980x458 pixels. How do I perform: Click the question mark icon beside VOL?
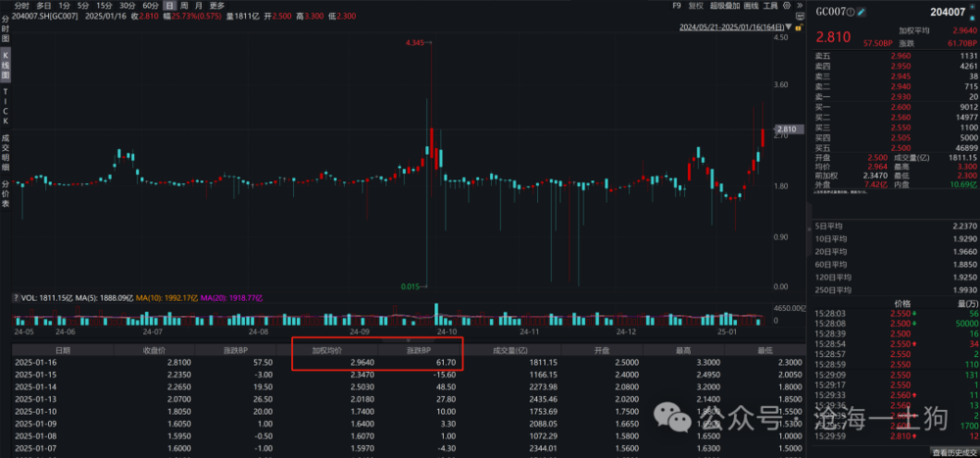click(x=15, y=296)
